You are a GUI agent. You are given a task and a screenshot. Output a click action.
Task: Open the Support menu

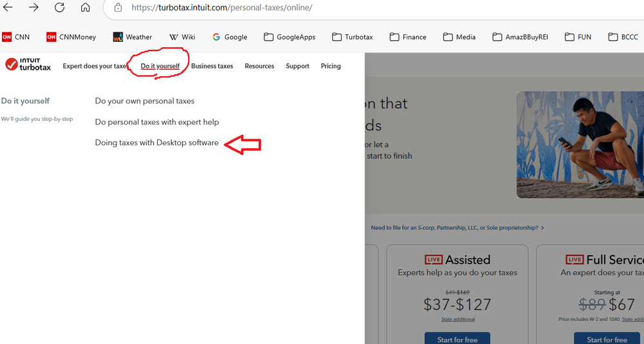(x=297, y=66)
